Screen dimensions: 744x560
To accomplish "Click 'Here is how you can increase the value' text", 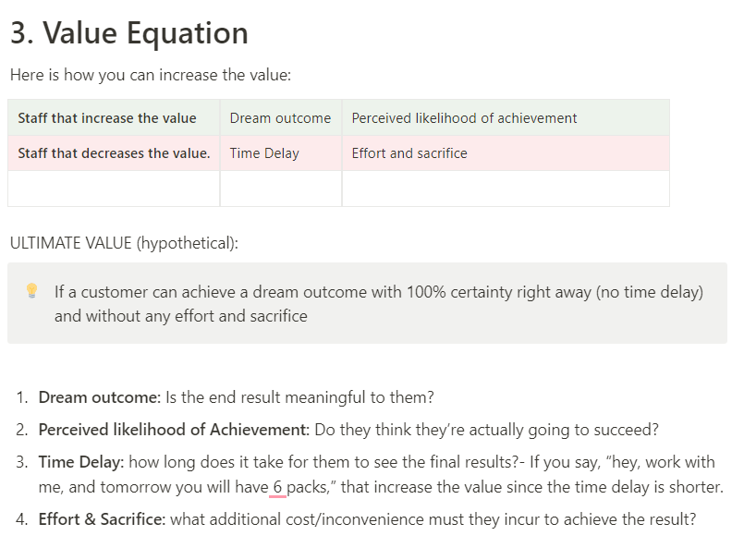I will coord(151,75).
